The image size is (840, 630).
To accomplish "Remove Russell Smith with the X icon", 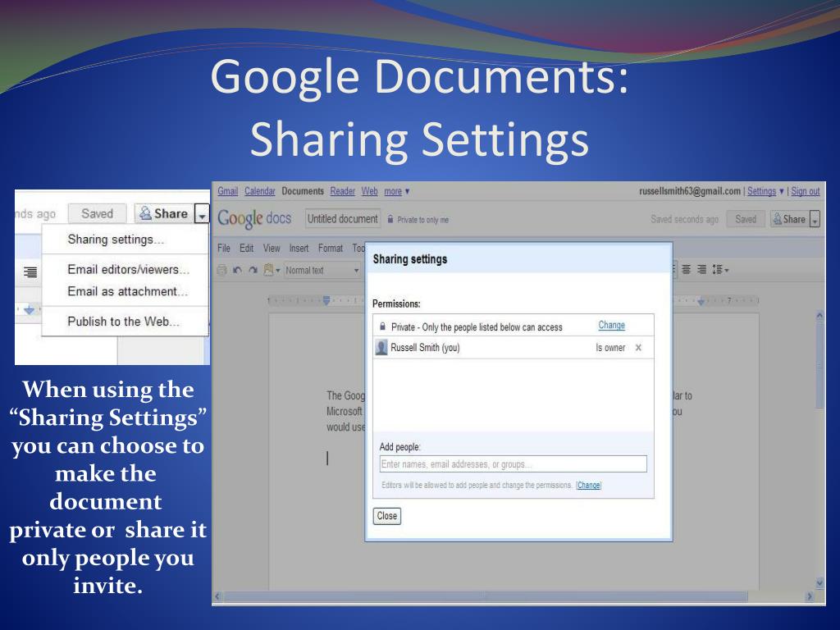I will [x=638, y=348].
